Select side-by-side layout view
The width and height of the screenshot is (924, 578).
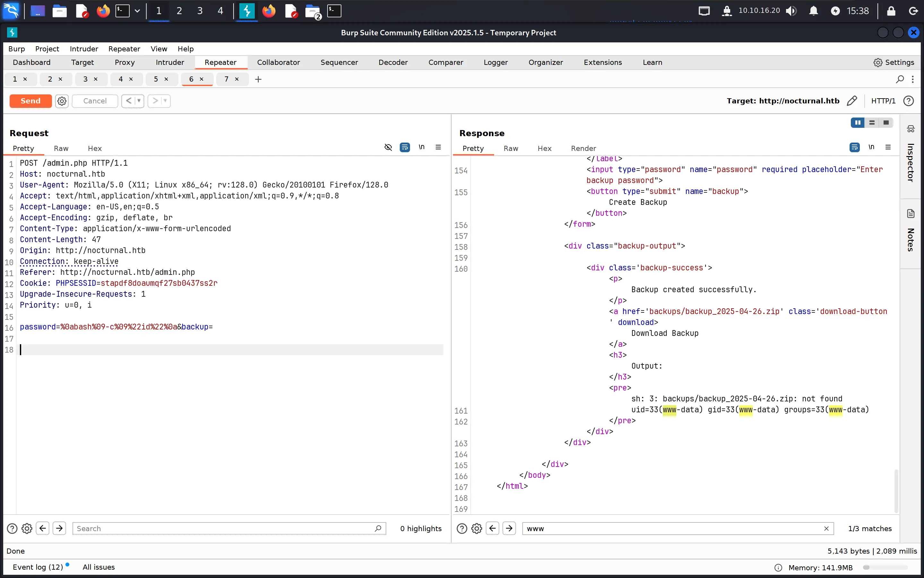click(858, 122)
